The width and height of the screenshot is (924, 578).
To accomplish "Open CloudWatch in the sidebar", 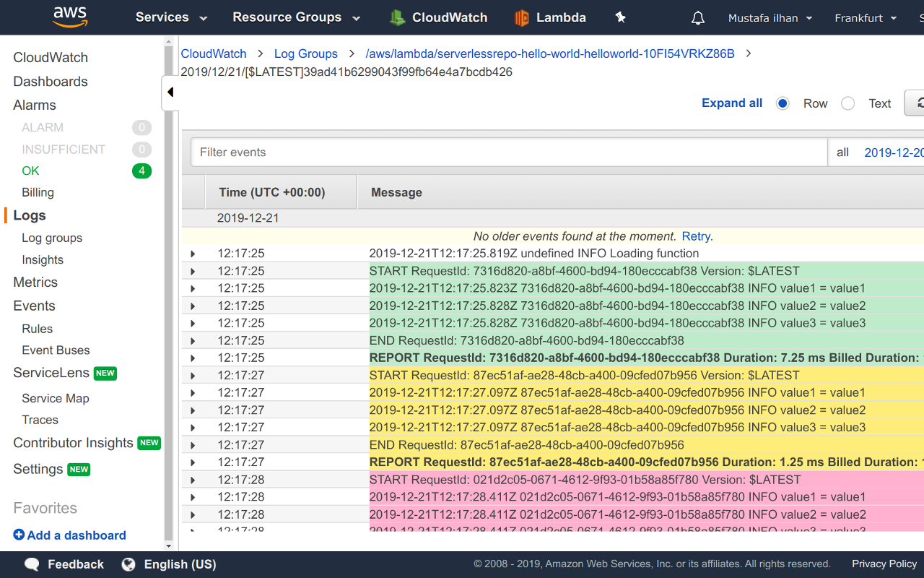I will (51, 58).
